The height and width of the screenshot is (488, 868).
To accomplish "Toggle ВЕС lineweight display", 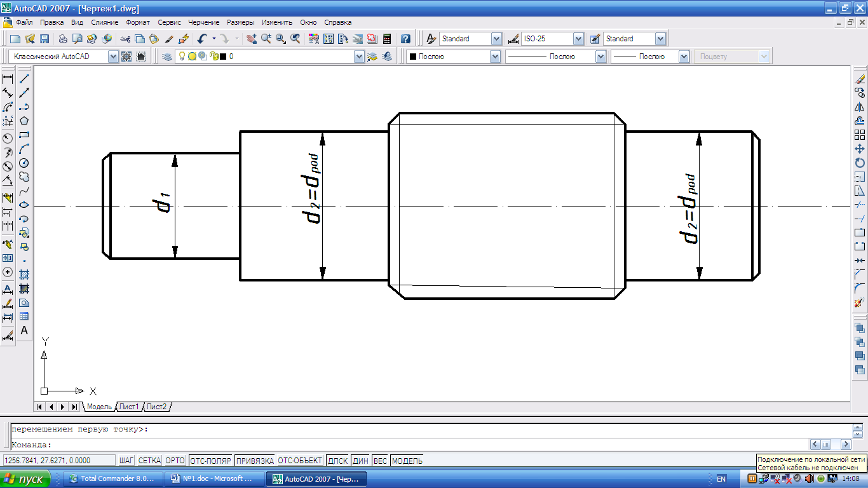I will [x=380, y=461].
